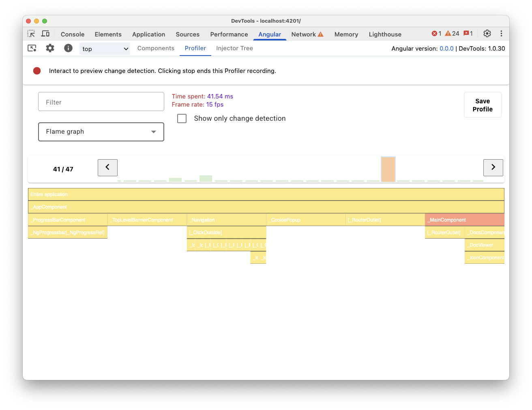Stop the Profiler recording with the red circle
The height and width of the screenshot is (410, 532).
(x=37, y=70)
